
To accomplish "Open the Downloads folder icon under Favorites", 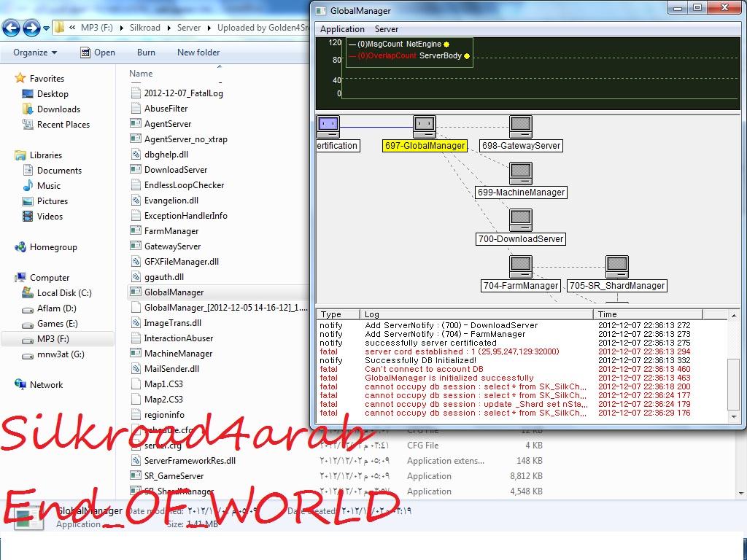I will tap(28, 109).
